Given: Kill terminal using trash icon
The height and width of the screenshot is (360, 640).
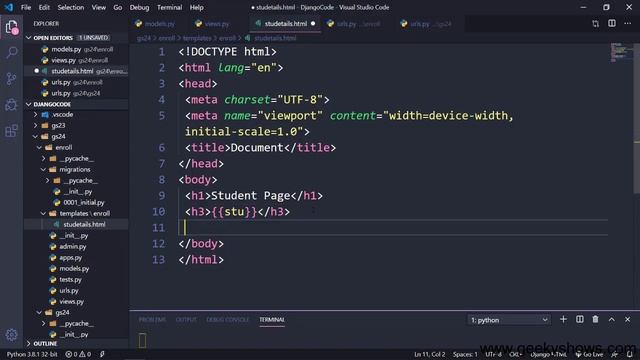Looking at the screenshot, I should point(596,320).
